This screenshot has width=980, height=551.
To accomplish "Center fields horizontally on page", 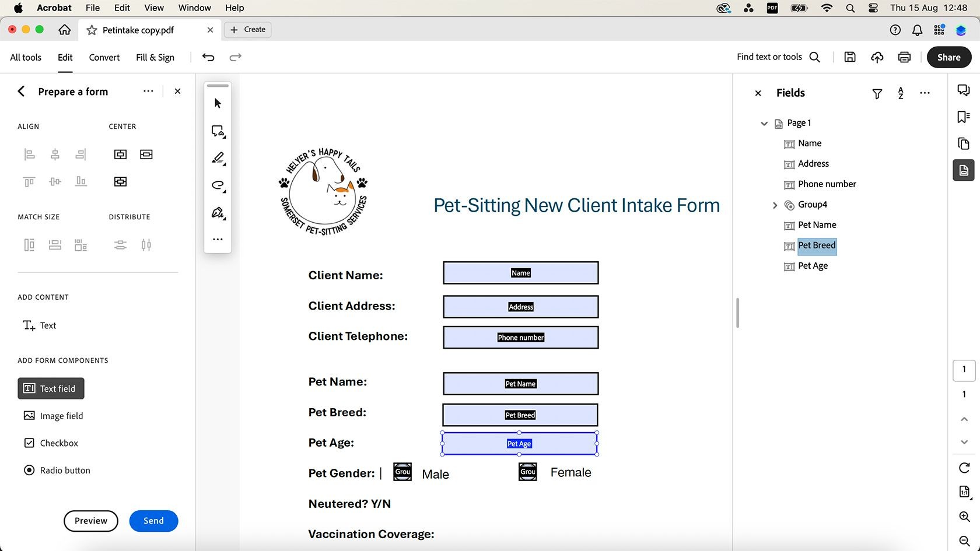I will (146, 155).
